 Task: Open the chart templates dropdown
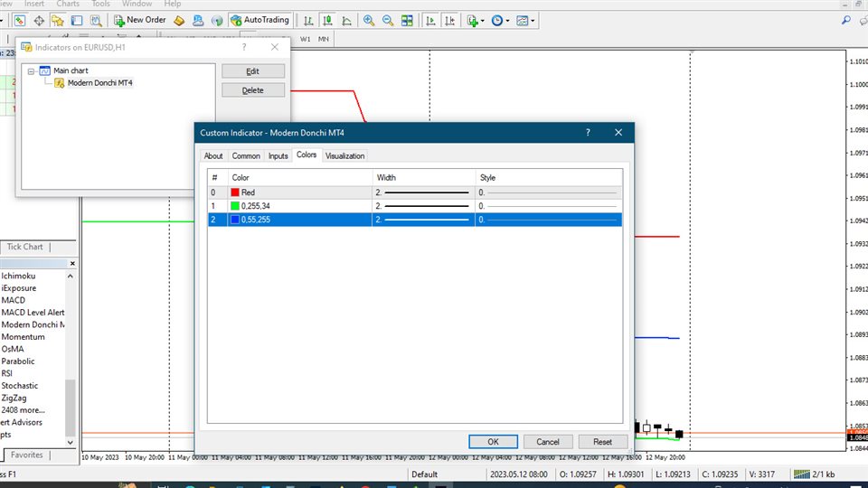point(525,20)
